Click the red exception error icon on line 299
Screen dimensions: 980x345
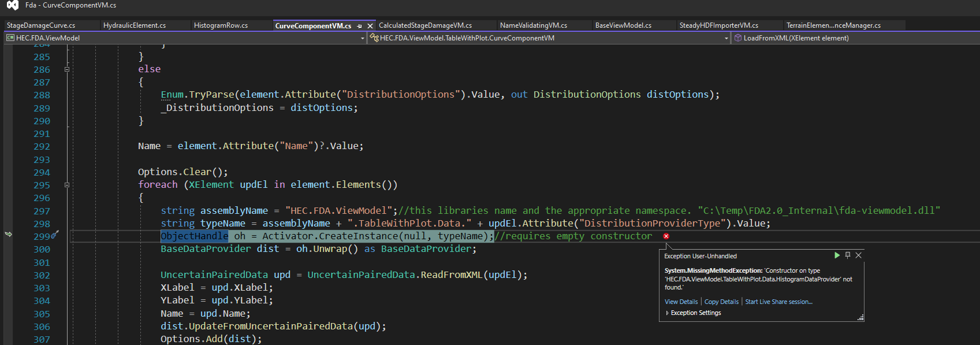pyautogui.click(x=666, y=236)
